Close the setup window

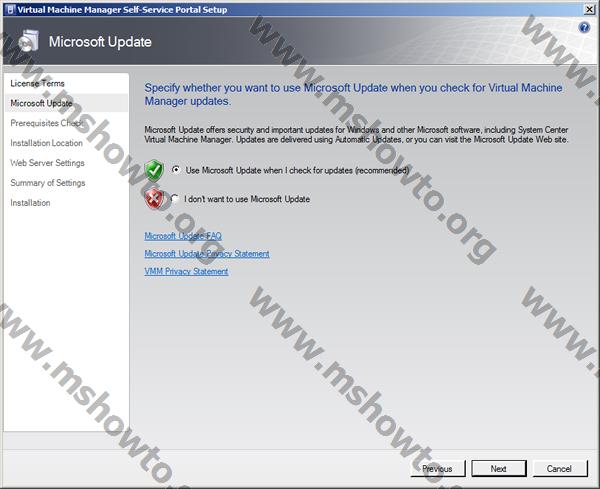pyautogui.click(x=590, y=10)
